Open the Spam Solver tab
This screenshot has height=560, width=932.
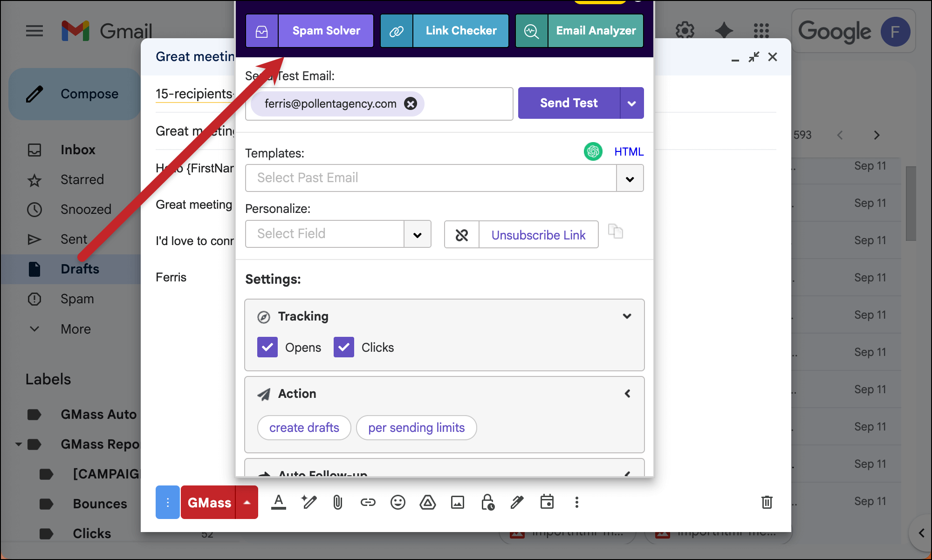[x=326, y=31]
